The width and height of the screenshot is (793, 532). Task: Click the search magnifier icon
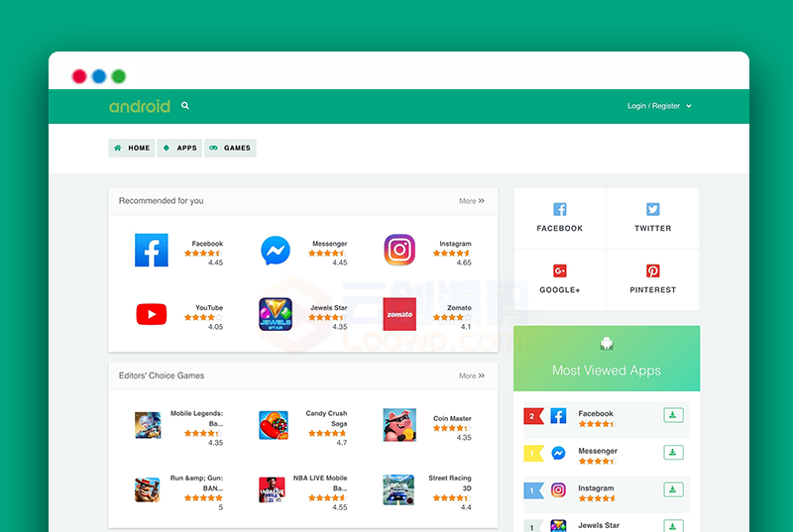(x=185, y=106)
